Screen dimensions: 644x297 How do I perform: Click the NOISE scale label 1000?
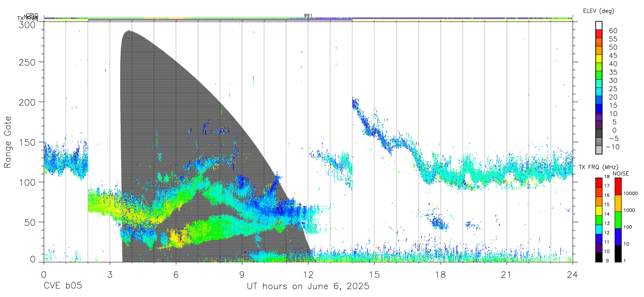[x=629, y=210]
